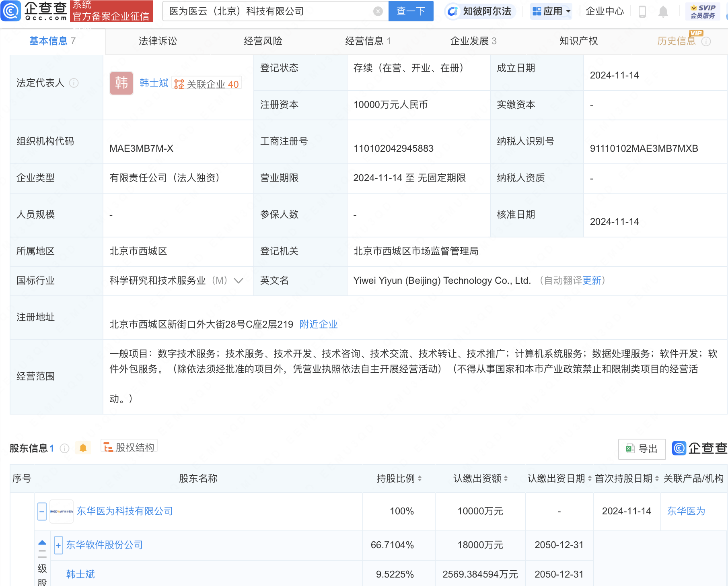Select shareholding value 66.7104%
Screen dimensions: 728x586
point(392,545)
